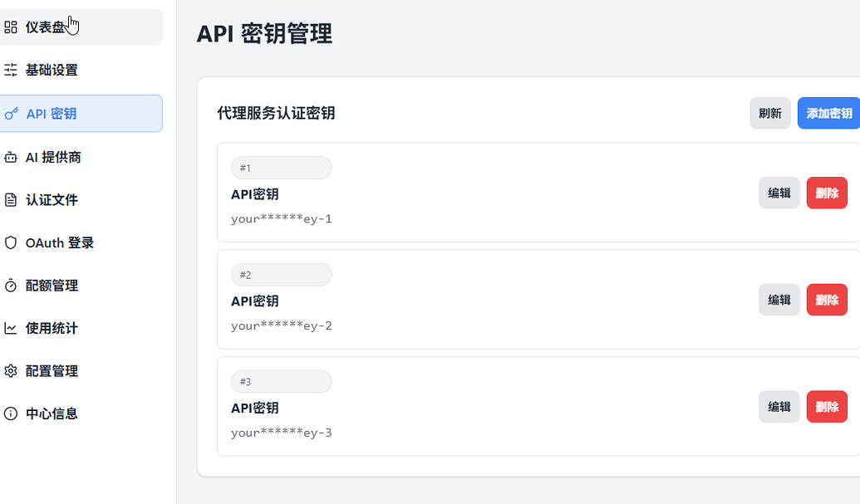Image resolution: width=860 pixels, height=504 pixels.
Task: Navigate to 认证文件
Action: coord(81,200)
